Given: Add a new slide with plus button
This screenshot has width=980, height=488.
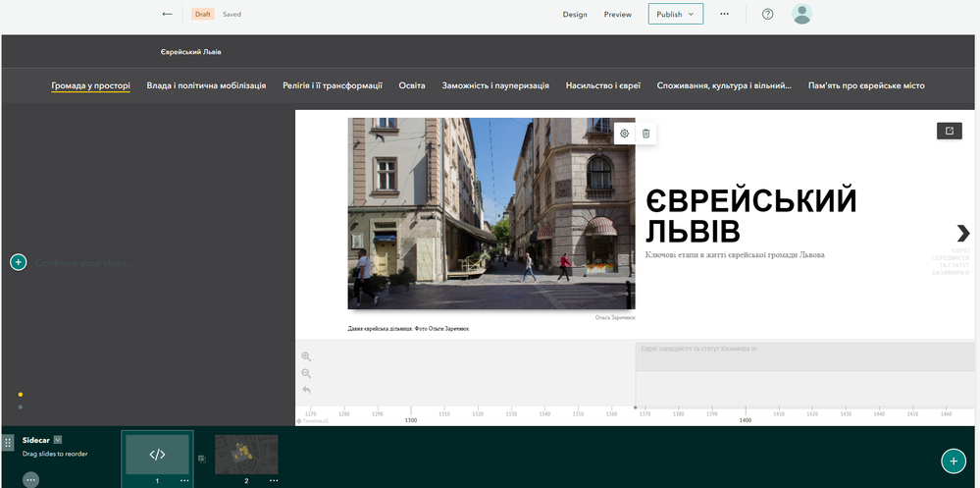Looking at the screenshot, I should pyautogui.click(x=952, y=461).
